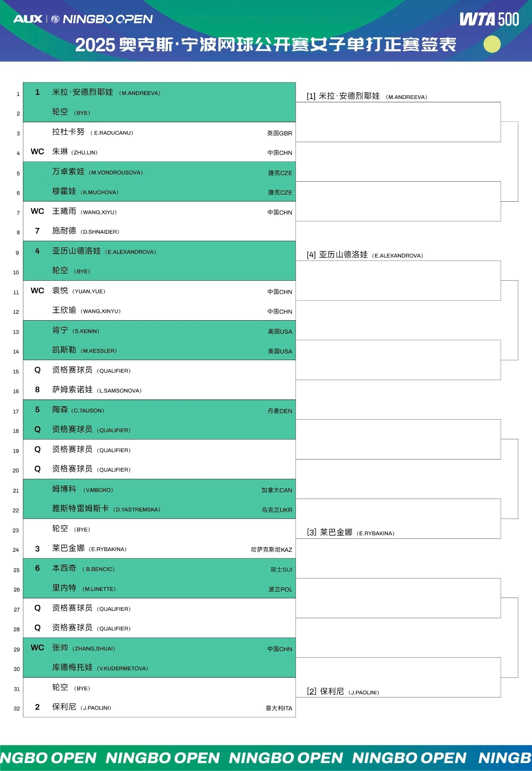Screen dimensions: 532x771
Task: Select the ZHANG,SHUAI wildcard entry
Action: tap(159, 648)
